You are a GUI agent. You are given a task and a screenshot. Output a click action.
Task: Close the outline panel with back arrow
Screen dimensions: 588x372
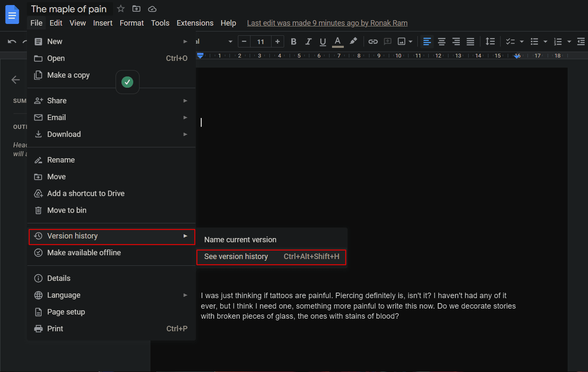click(x=16, y=80)
